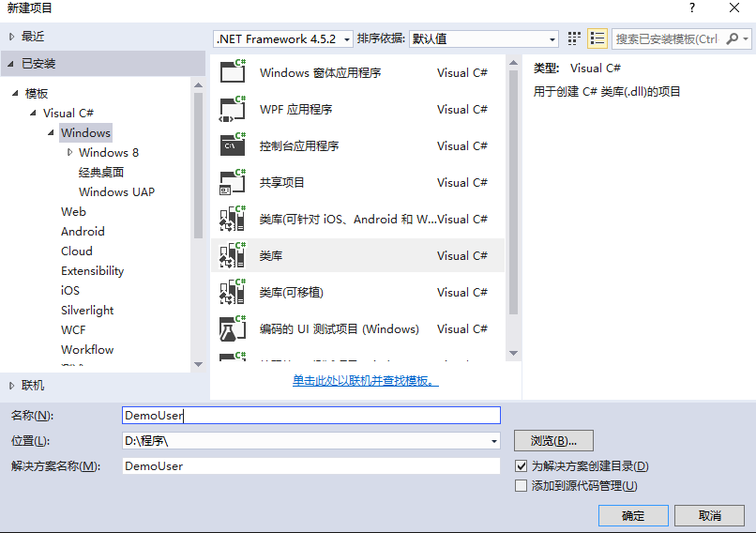Enable 添加到源代码管理 checkbox
This screenshot has width=756, height=533.
point(521,486)
